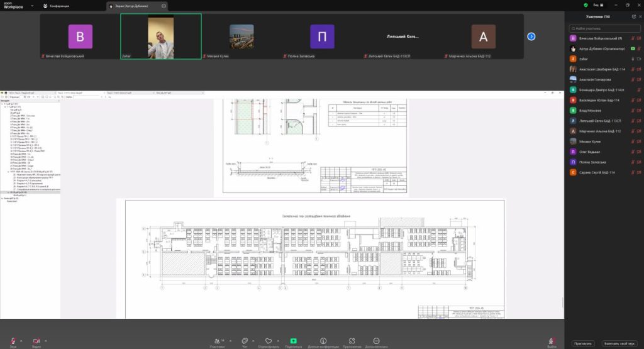Viewport: 644px width, 349px height.
Task: Click the Найти участника search field
Action: tap(604, 28)
